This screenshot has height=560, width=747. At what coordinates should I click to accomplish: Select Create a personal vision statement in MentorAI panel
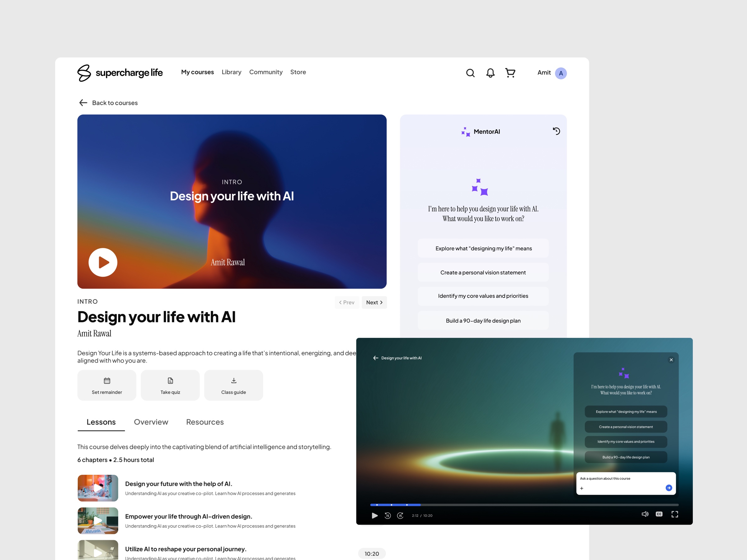483,273
